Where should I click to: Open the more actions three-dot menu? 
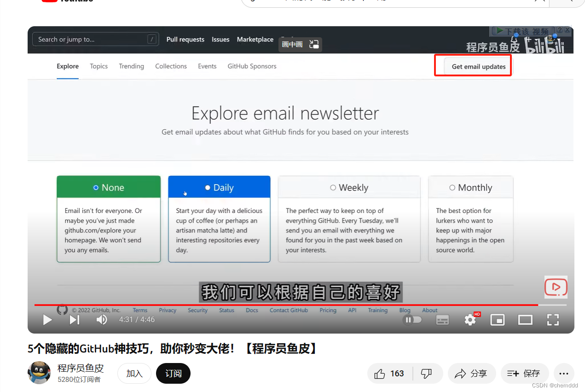564,374
